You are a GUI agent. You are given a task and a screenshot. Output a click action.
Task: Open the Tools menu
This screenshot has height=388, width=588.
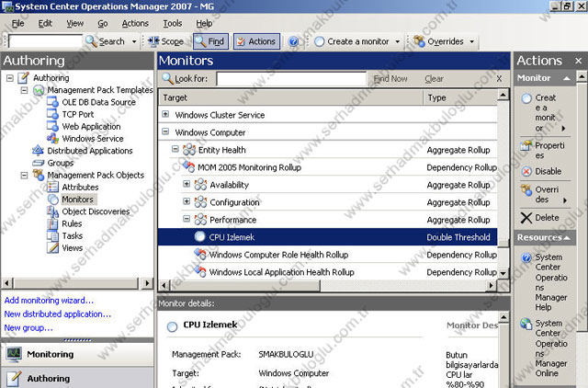coord(173,23)
